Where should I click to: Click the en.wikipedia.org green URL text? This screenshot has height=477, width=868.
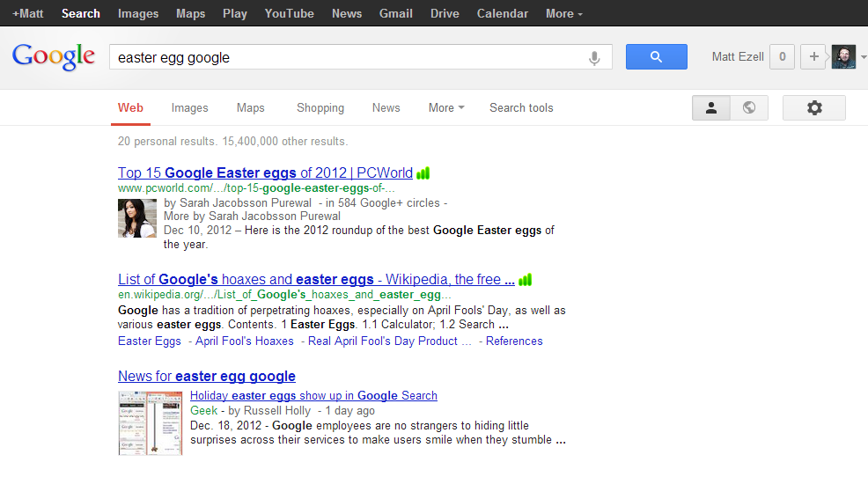click(284, 295)
